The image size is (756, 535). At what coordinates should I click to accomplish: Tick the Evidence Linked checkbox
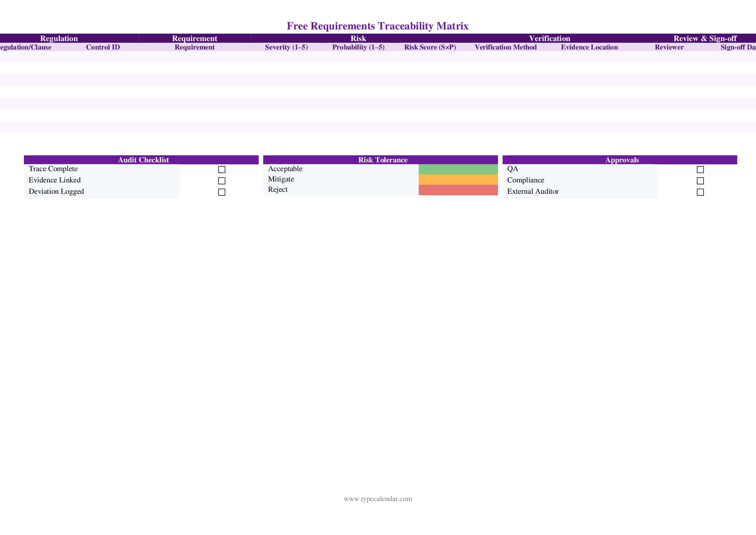[221, 181]
